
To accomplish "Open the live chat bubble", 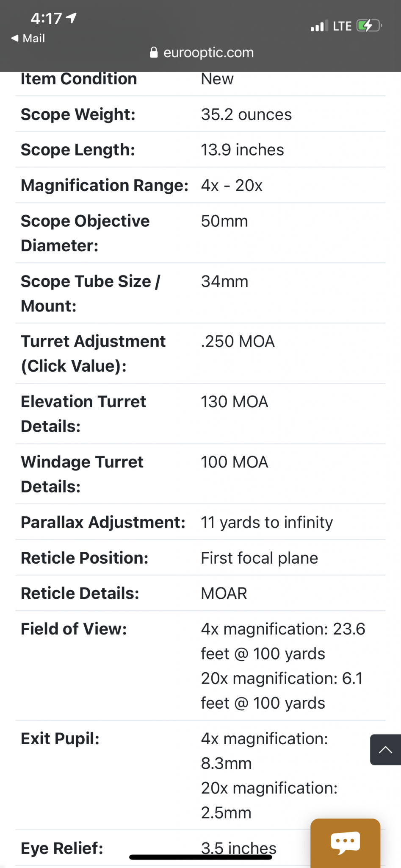I will pos(346,843).
